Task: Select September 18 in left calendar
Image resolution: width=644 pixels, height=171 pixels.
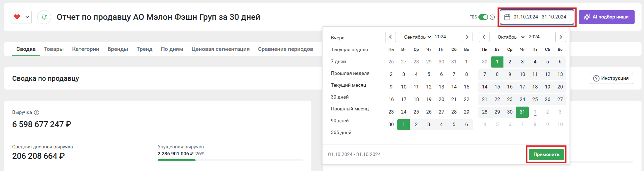Action: 416,99
